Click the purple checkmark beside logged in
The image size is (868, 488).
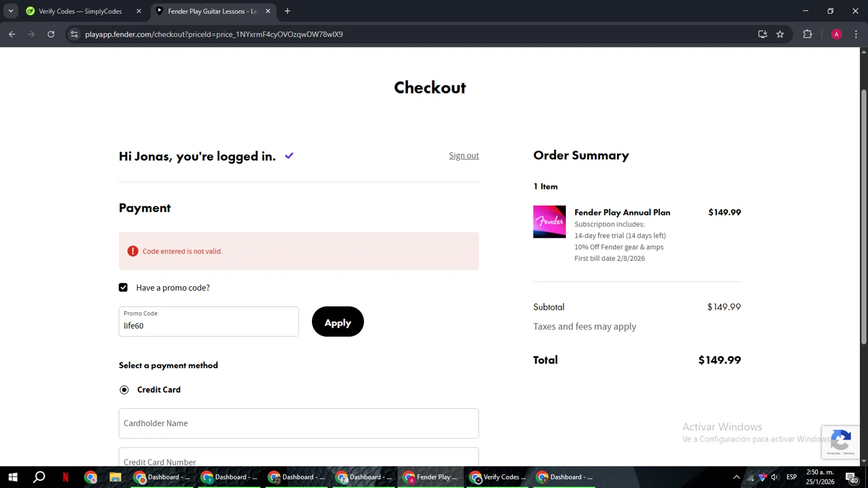pos(289,156)
